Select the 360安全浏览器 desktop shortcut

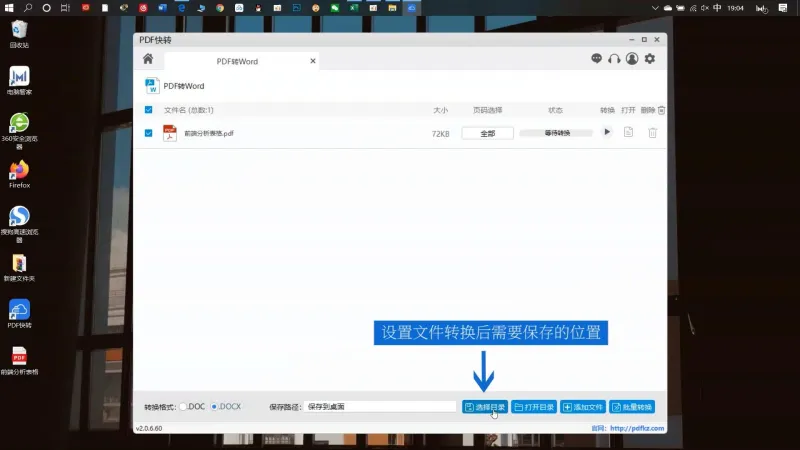point(19,131)
